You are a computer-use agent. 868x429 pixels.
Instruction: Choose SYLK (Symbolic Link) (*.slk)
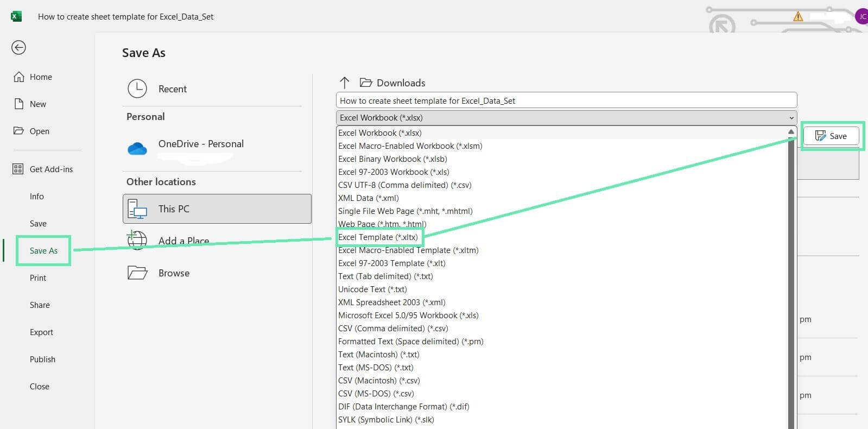[x=386, y=420]
